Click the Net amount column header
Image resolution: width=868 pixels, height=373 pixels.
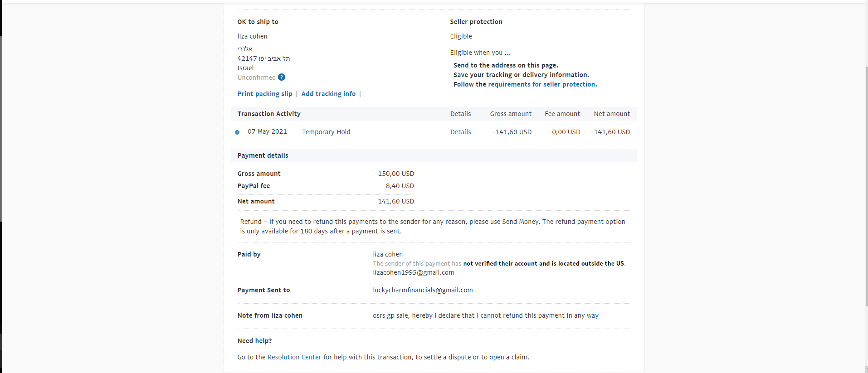point(612,114)
